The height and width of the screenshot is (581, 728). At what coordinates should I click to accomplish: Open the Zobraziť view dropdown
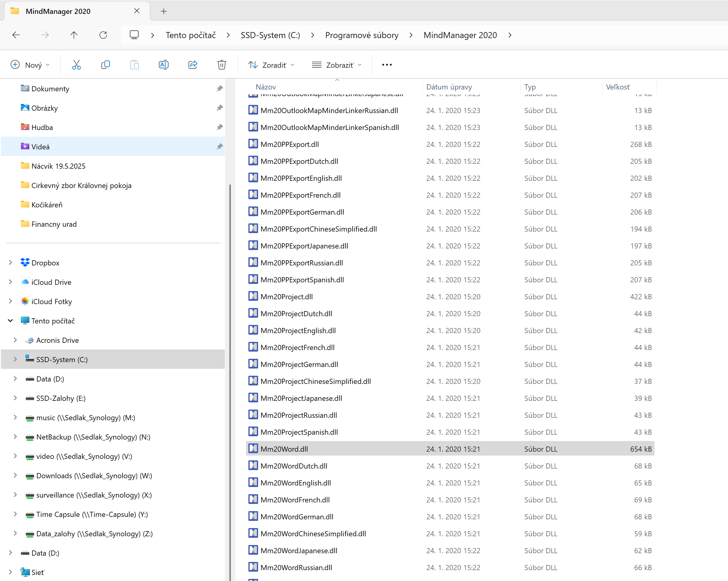tap(337, 65)
